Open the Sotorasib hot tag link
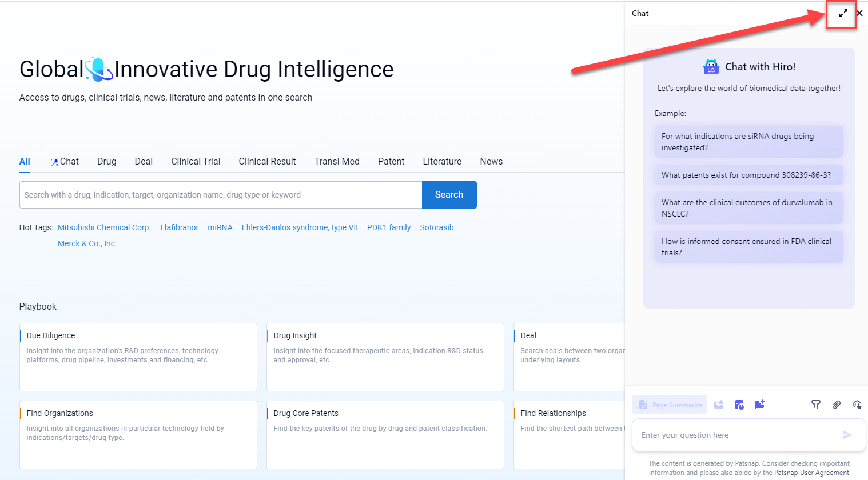 (x=436, y=227)
